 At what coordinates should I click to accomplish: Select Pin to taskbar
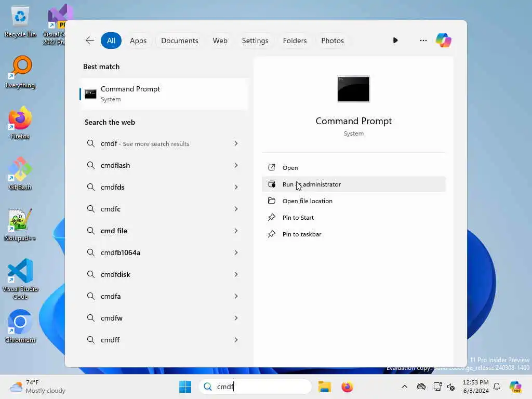353,234
